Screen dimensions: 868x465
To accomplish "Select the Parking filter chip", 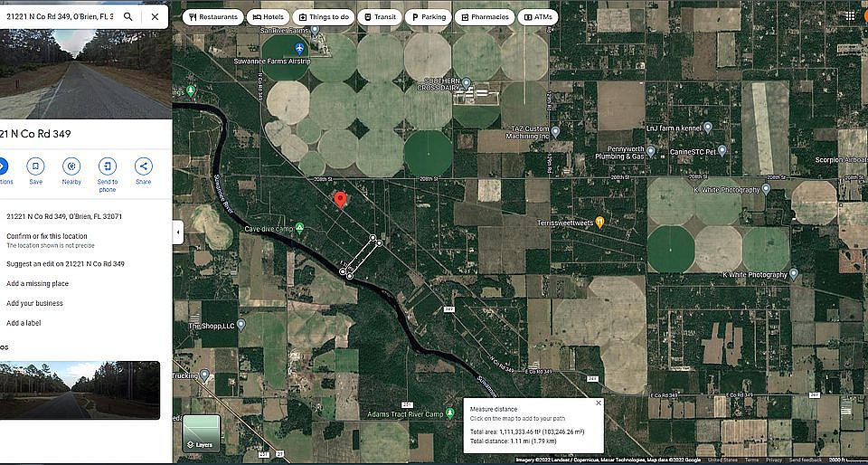I will (x=428, y=17).
